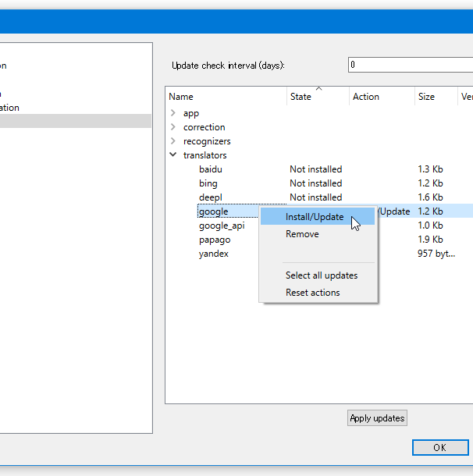The height and width of the screenshot is (476, 473).
Task: Sort by the Name column header
Action: coord(226,97)
